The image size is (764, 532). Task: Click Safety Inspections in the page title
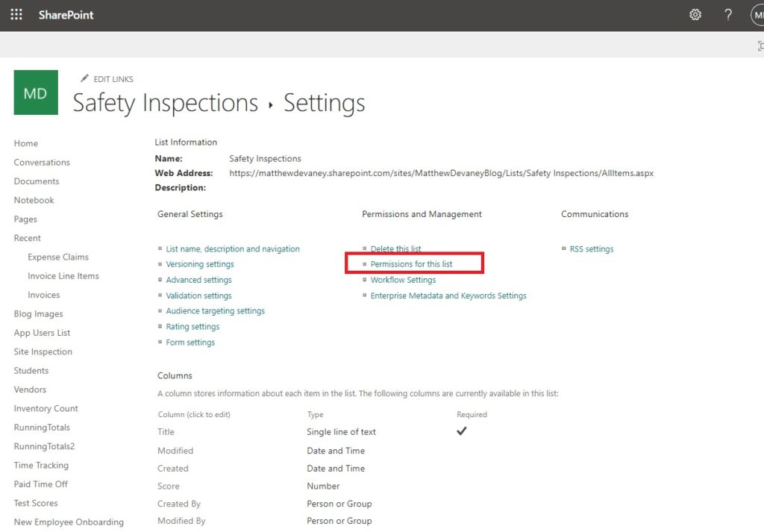click(165, 103)
